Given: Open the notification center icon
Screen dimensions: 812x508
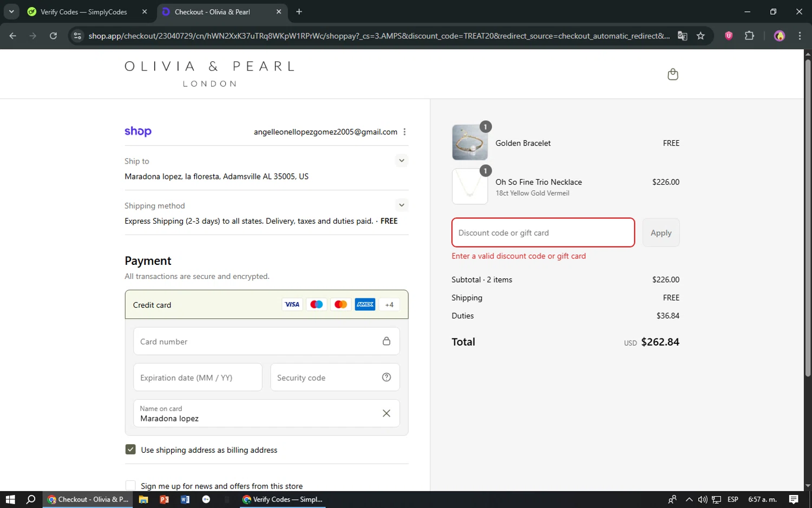Looking at the screenshot, I should (x=794, y=499).
